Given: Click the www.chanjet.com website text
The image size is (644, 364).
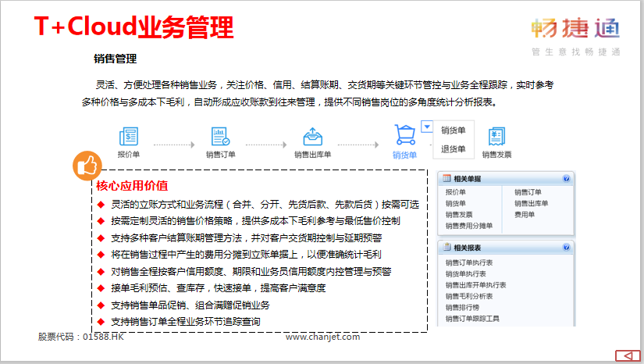Looking at the screenshot, I should (x=323, y=337).
